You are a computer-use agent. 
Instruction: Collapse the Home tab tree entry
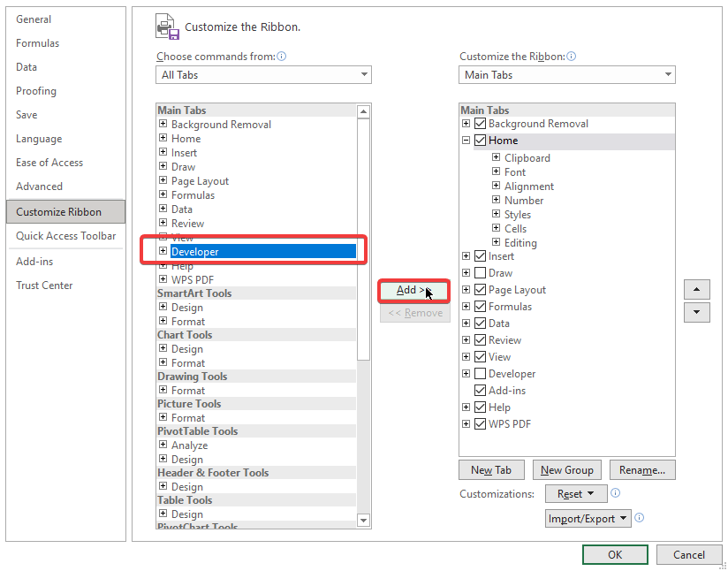tap(465, 140)
